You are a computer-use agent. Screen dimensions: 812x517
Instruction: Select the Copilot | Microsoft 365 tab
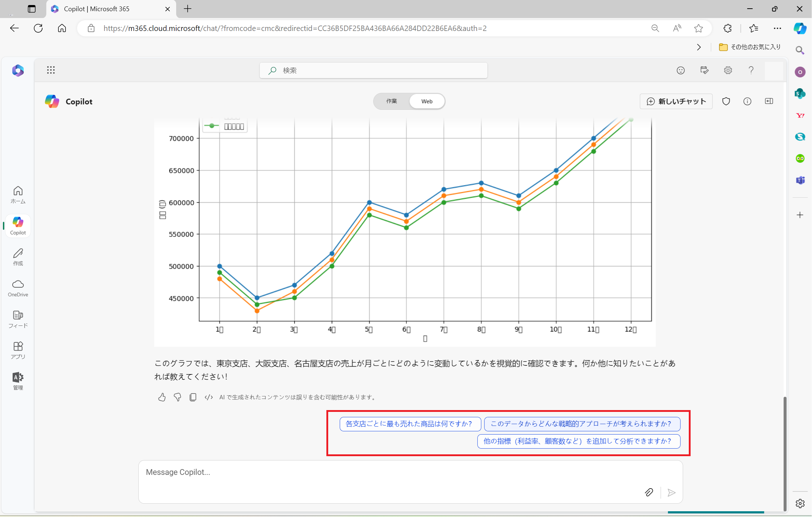(x=111, y=9)
